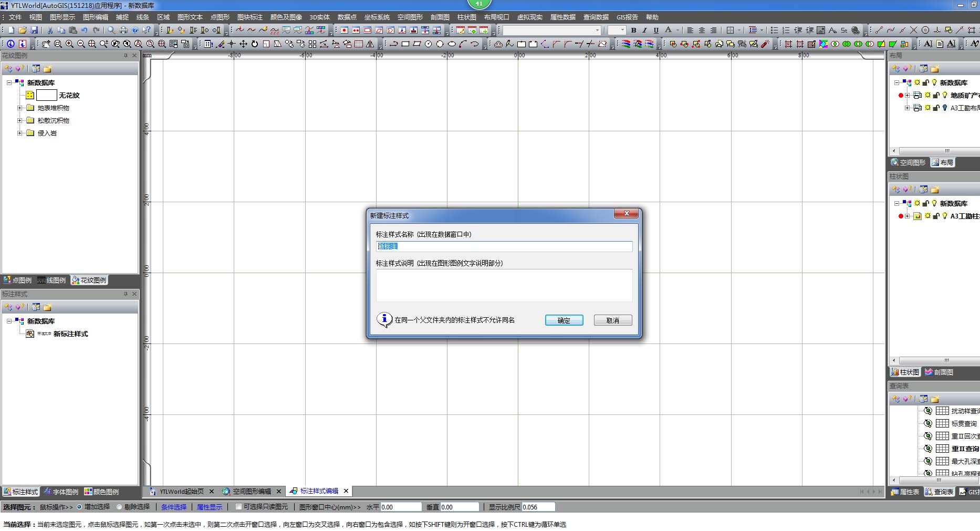Click the bulleted list toolbar icon
Image resolution: width=980 pixels, height=531 pixels.
click(774, 30)
